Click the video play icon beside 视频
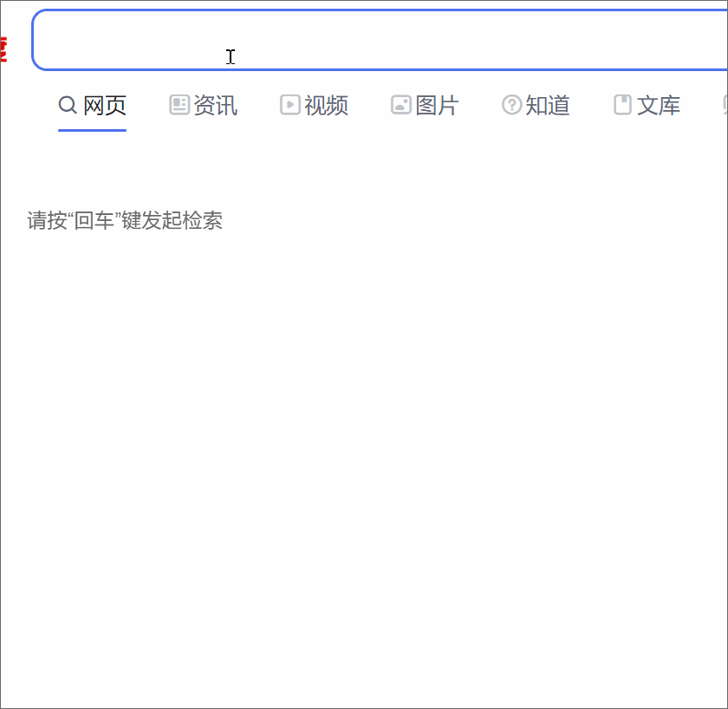This screenshot has height=709, width=728. pyautogui.click(x=289, y=105)
